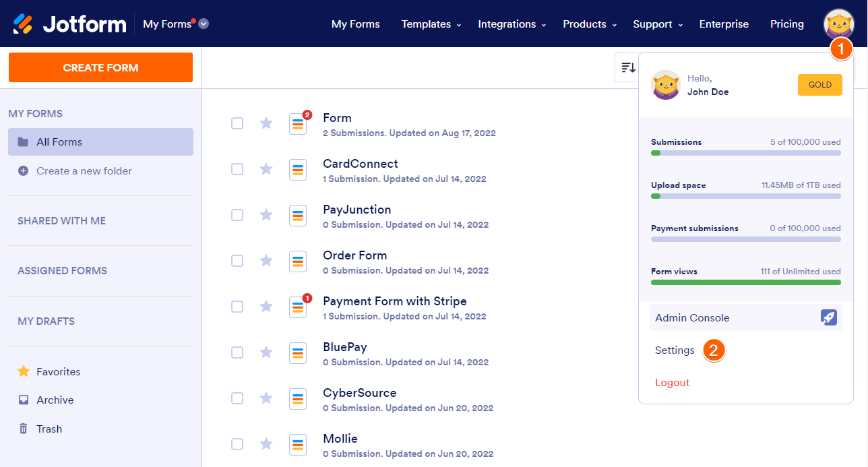Check the Form entry checkbox
This screenshot has height=467, width=868.
tap(237, 123)
